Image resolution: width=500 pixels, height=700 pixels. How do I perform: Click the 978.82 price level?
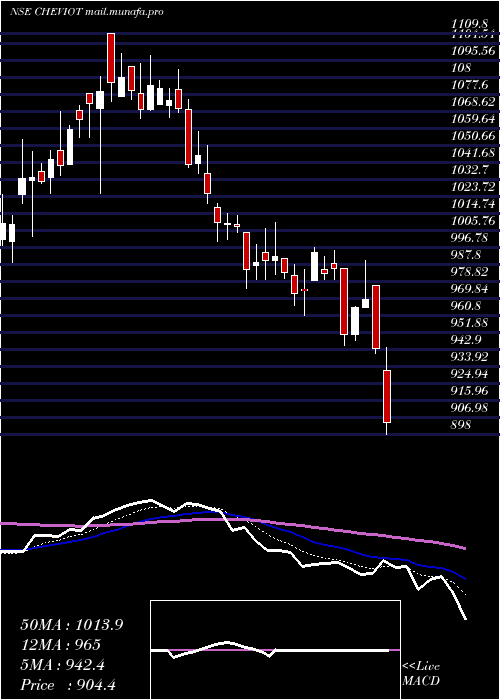coord(470,271)
